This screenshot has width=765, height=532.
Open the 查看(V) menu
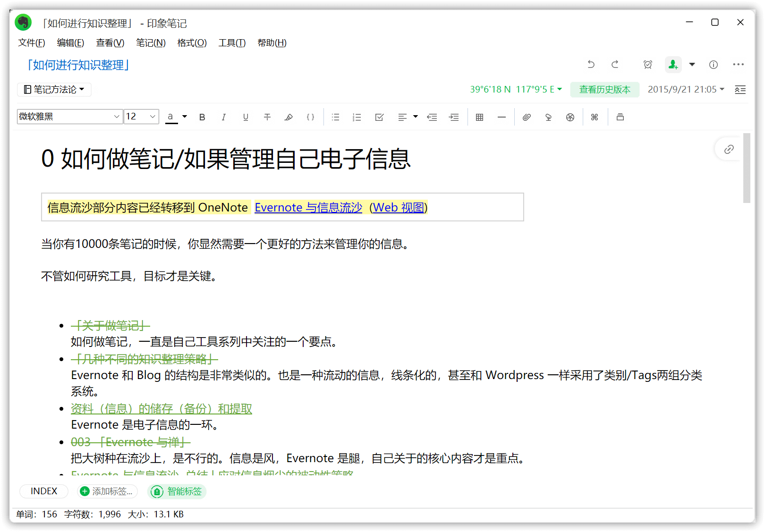110,43
